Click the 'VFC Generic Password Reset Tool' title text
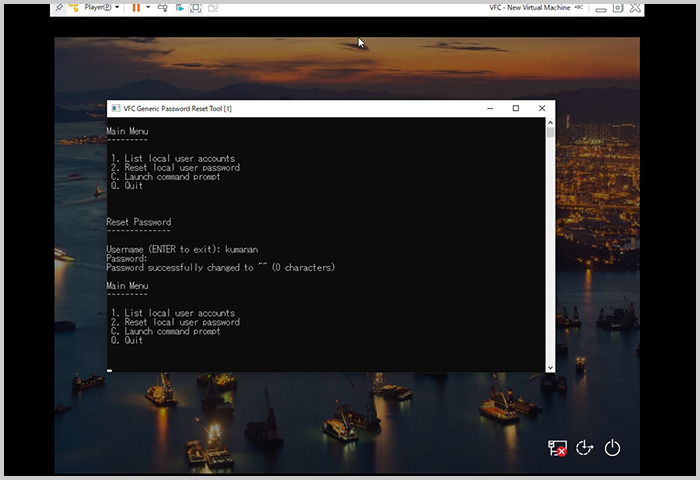Image resolution: width=700 pixels, height=480 pixels. (178, 109)
